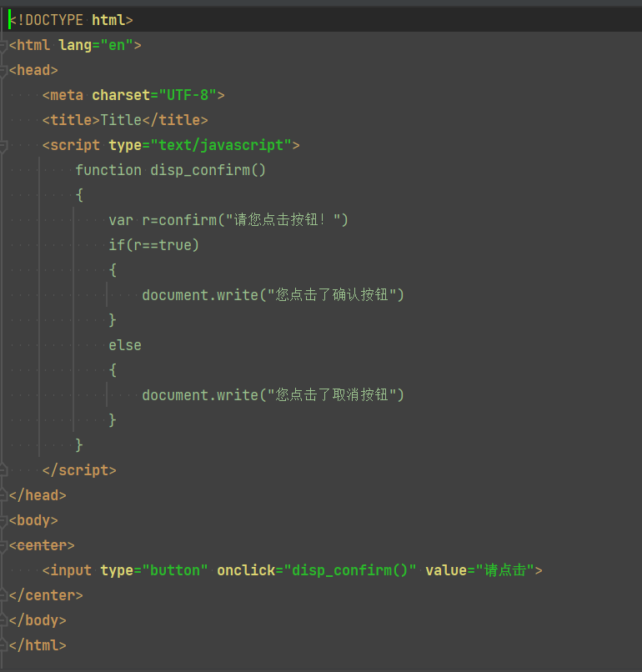Collapse the html lang="en" tag fold marker
This screenshot has width=642, height=672.
click(x=3, y=45)
